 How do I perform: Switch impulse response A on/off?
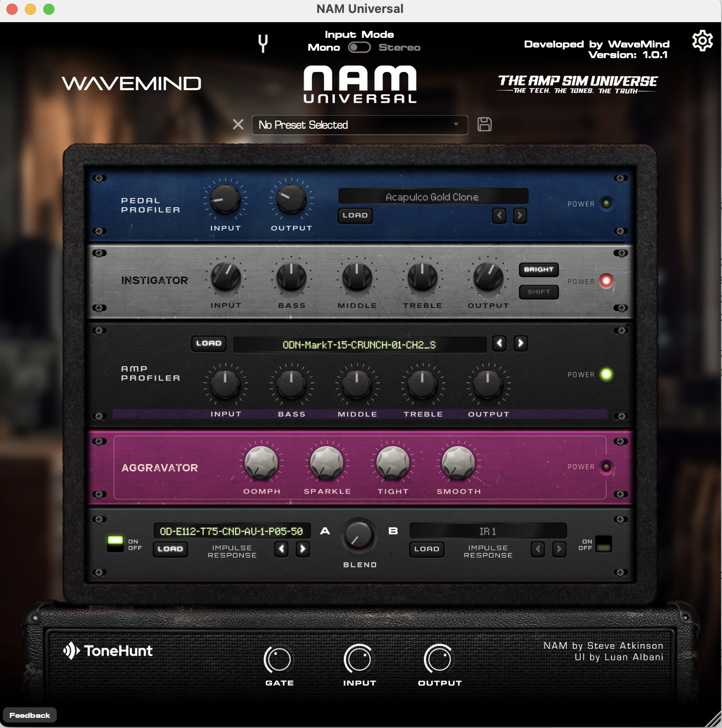click(115, 544)
